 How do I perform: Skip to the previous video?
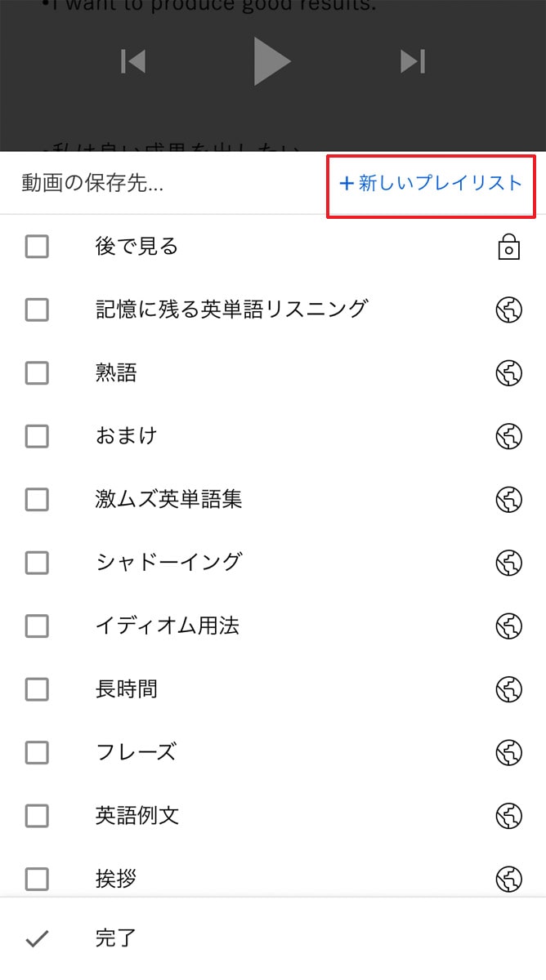pyautogui.click(x=133, y=61)
